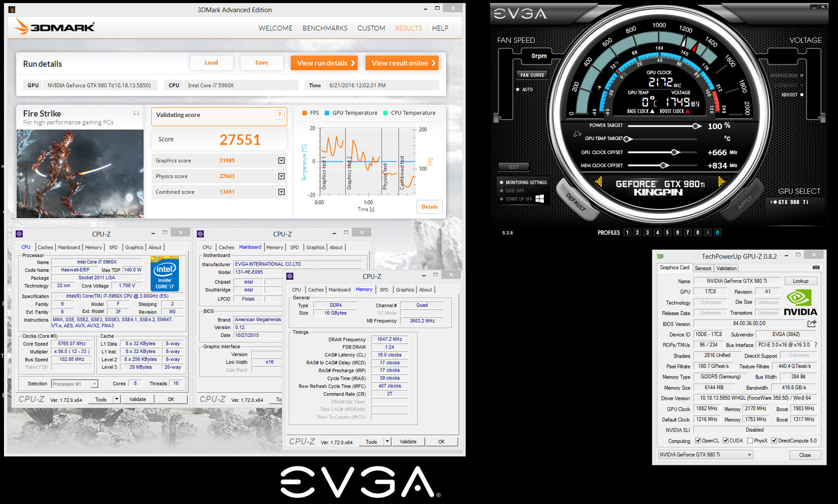The image size is (838, 504).
Task: Click the GPU-Z title bar chip icon
Action: click(660, 256)
